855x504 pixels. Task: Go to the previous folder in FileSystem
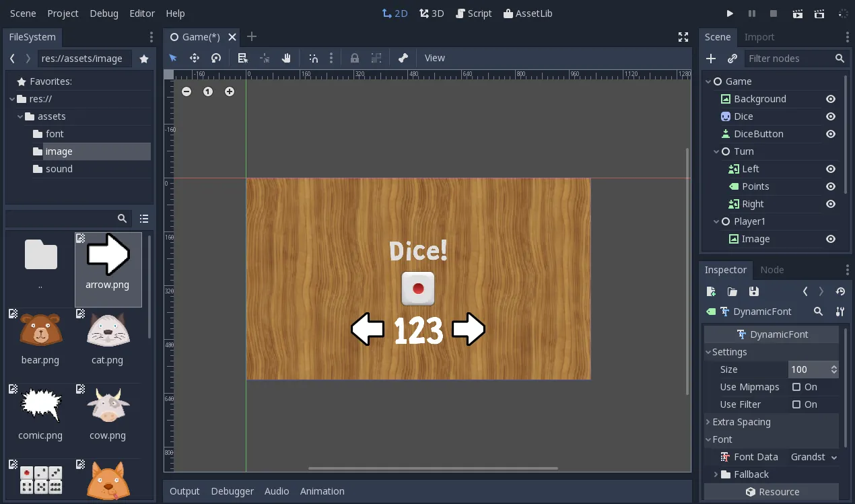(x=12, y=59)
